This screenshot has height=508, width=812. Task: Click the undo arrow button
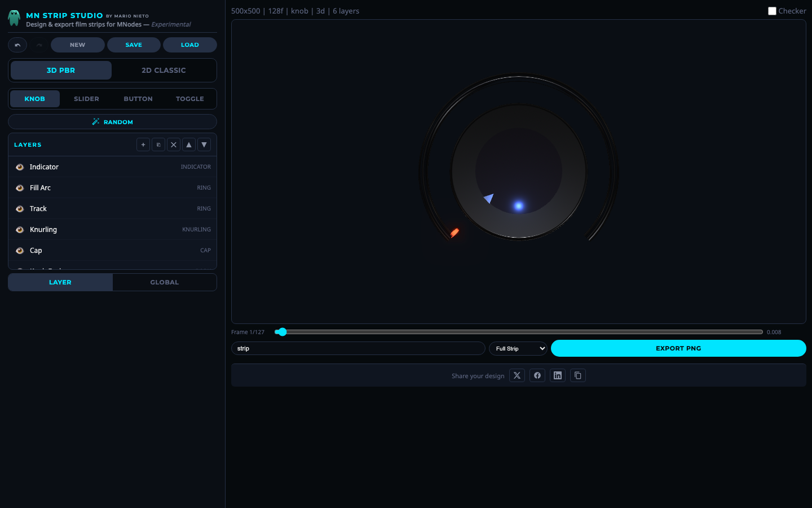(x=17, y=45)
